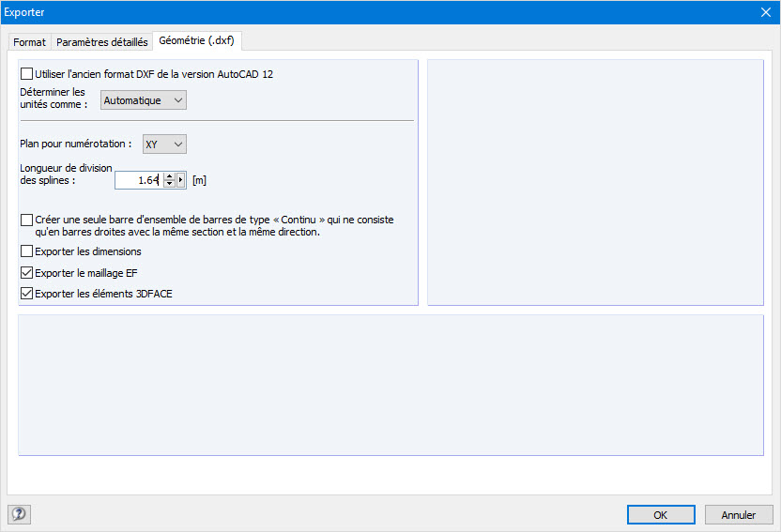Image resolution: width=781 pixels, height=532 pixels.
Task: Check Exporter les dimensions
Action: (x=26, y=251)
